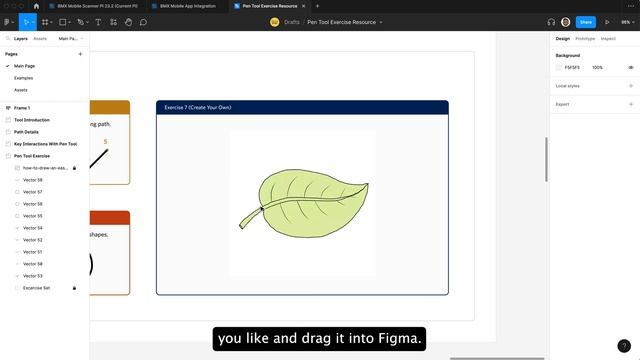The height and width of the screenshot is (360, 640).
Task: Add an export setting with plus icon
Action: click(631, 104)
